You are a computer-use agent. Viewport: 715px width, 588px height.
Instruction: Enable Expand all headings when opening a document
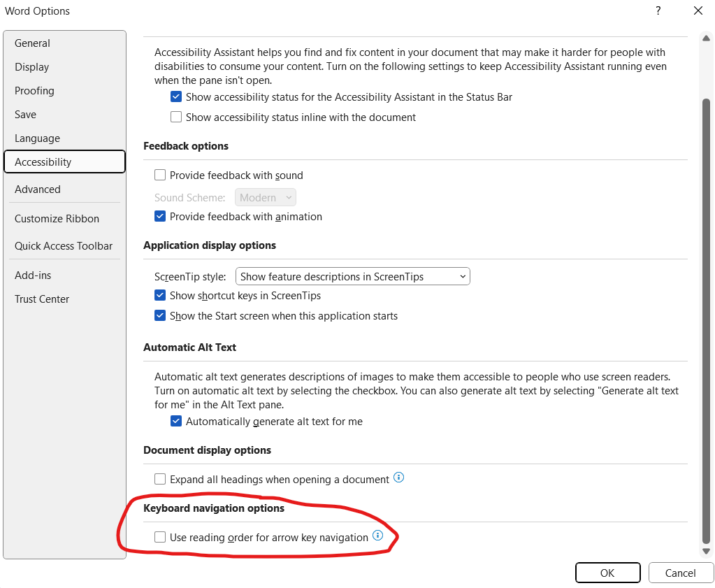pos(160,479)
